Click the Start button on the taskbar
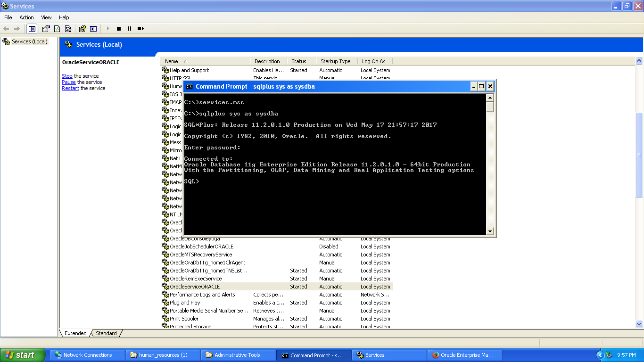644x362 pixels. tap(23, 355)
